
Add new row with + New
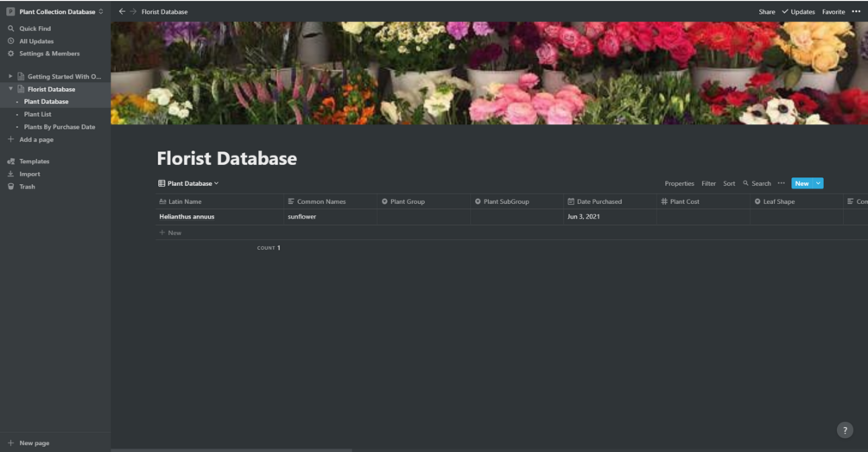(170, 232)
